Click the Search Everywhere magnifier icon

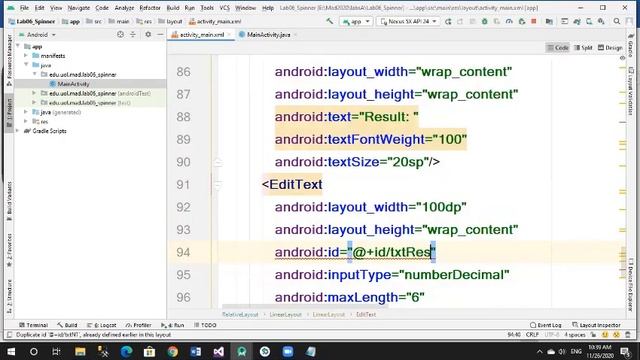(x=617, y=21)
